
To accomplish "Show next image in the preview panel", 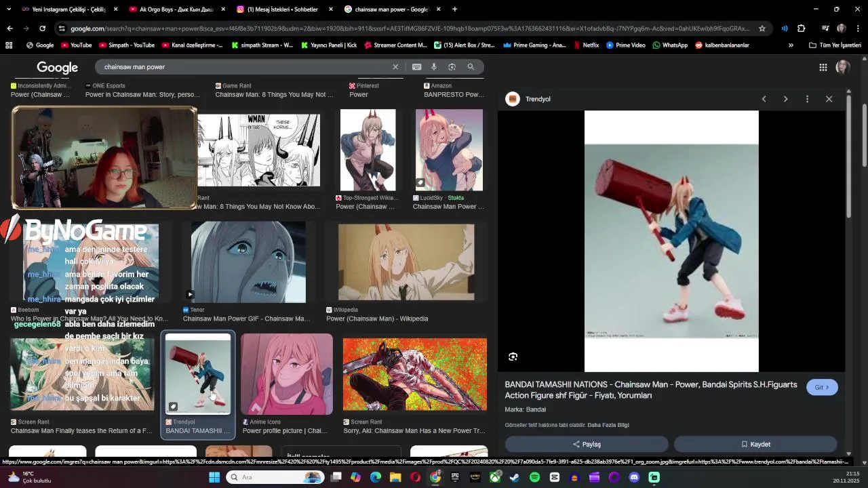I will pyautogui.click(x=785, y=99).
